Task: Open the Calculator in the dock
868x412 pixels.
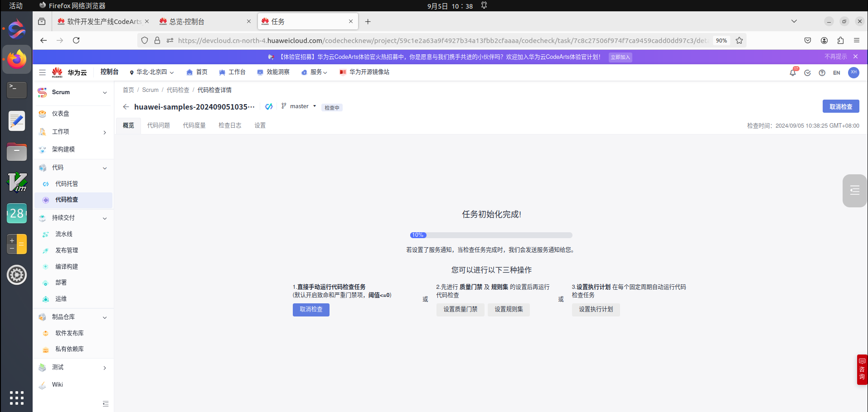Action: point(17,244)
